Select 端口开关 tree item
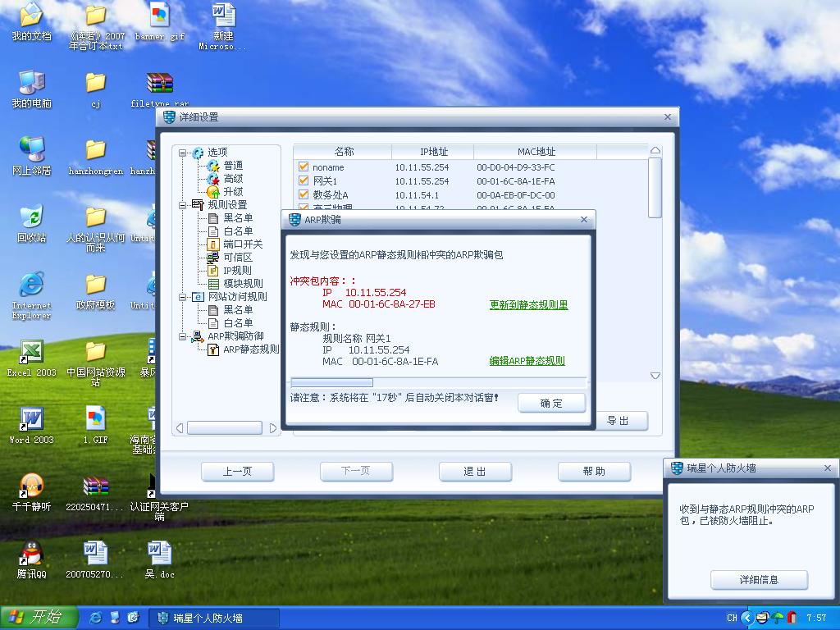Viewport: 840px width, 630px height. (x=243, y=244)
